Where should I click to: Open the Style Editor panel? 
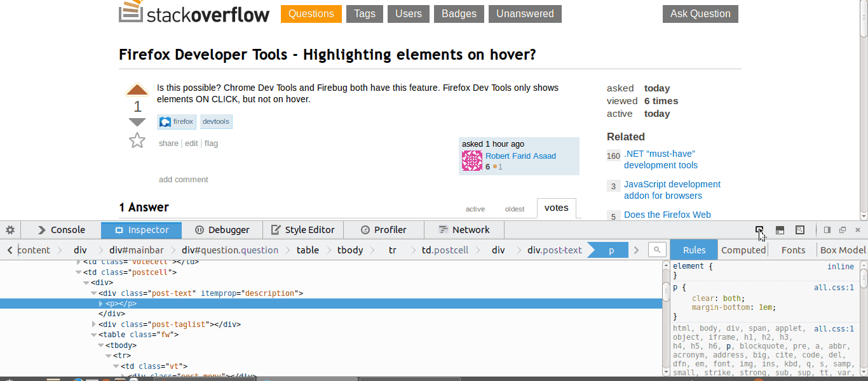[x=302, y=230]
